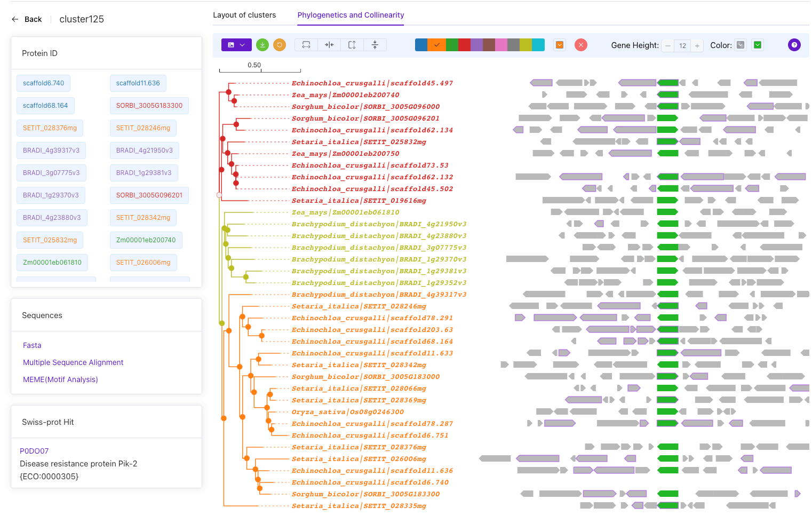Click the orange reset button
This screenshot has width=812, height=523.
tap(280, 45)
